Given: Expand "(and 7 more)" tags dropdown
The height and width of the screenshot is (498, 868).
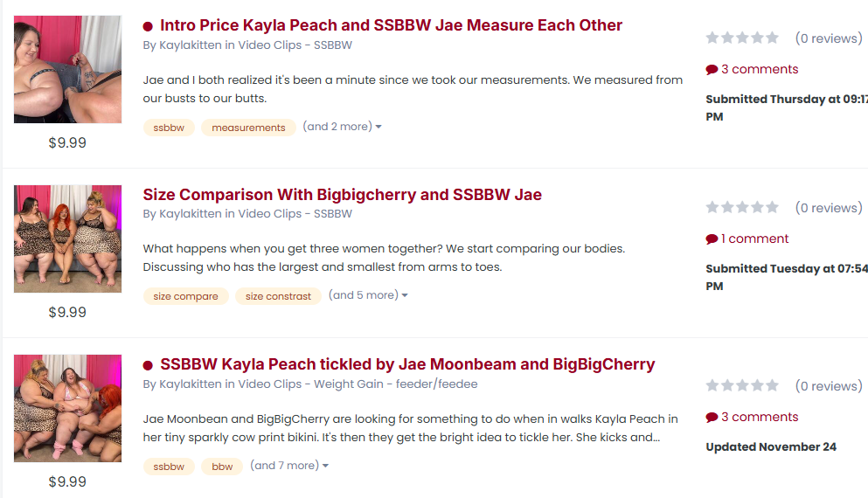Looking at the screenshot, I should tap(289, 466).
